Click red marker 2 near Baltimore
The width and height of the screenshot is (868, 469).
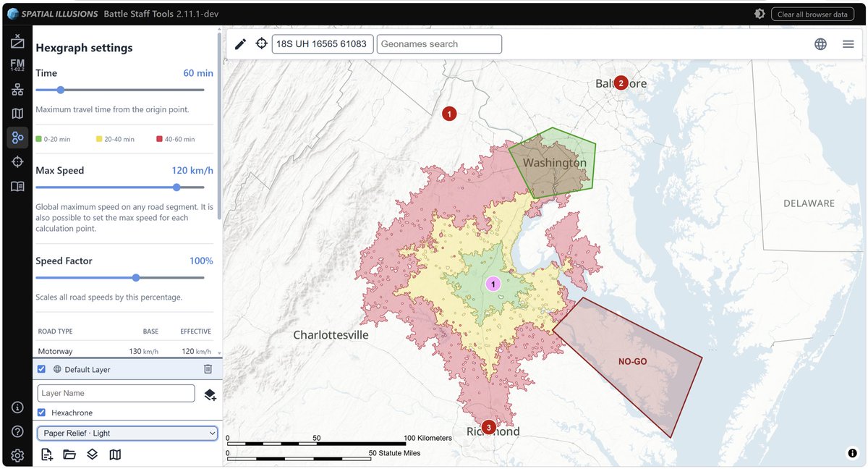621,83
